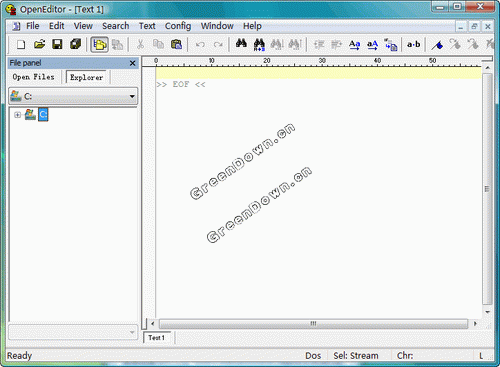
Task: Click the 'Dos' status bar entry
Action: click(313, 356)
